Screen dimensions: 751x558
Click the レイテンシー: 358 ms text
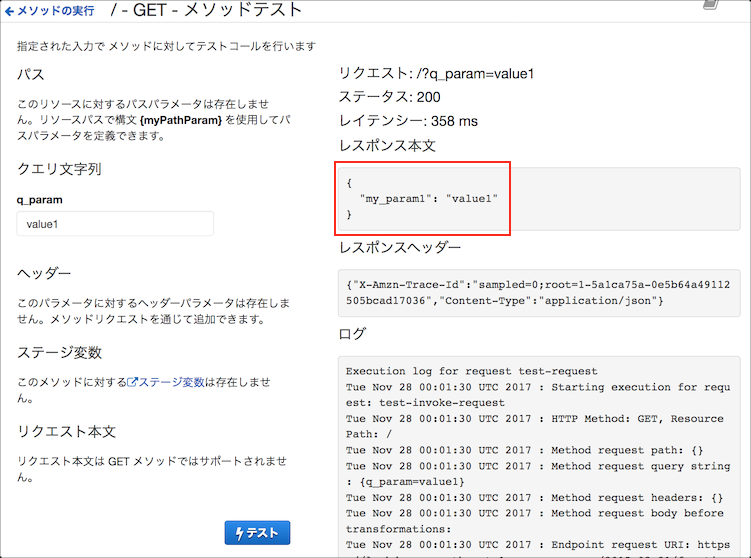coord(408,121)
